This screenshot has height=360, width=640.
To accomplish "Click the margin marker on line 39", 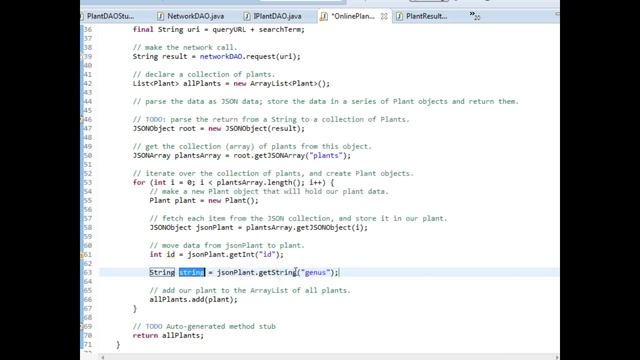I will pyautogui.click(x=82, y=57).
